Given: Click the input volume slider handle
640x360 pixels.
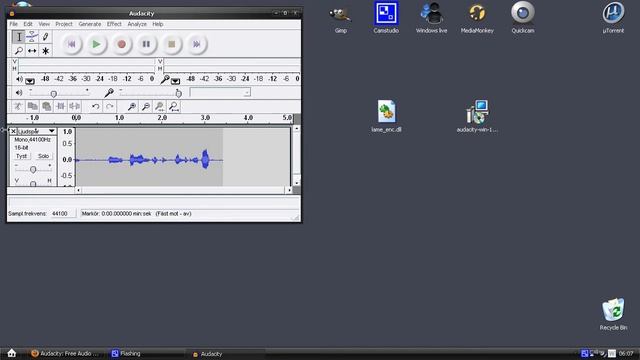Looking at the screenshot, I should point(178,94).
